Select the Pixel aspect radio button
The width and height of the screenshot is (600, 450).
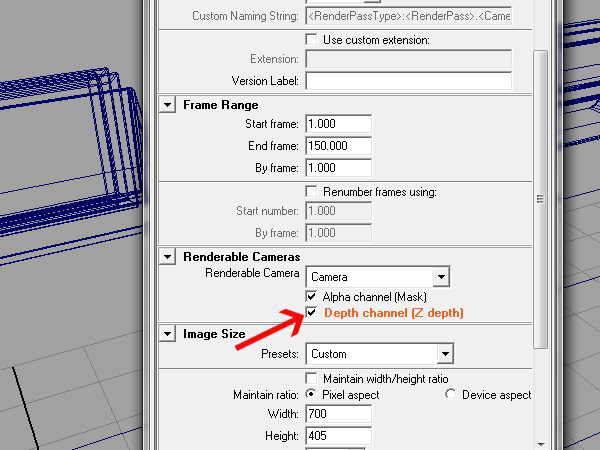point(311,394)
